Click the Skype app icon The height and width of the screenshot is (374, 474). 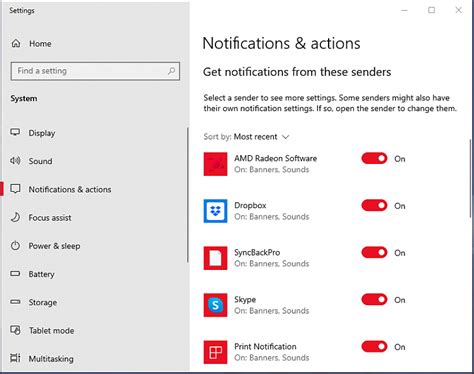(x=215, y=305)
